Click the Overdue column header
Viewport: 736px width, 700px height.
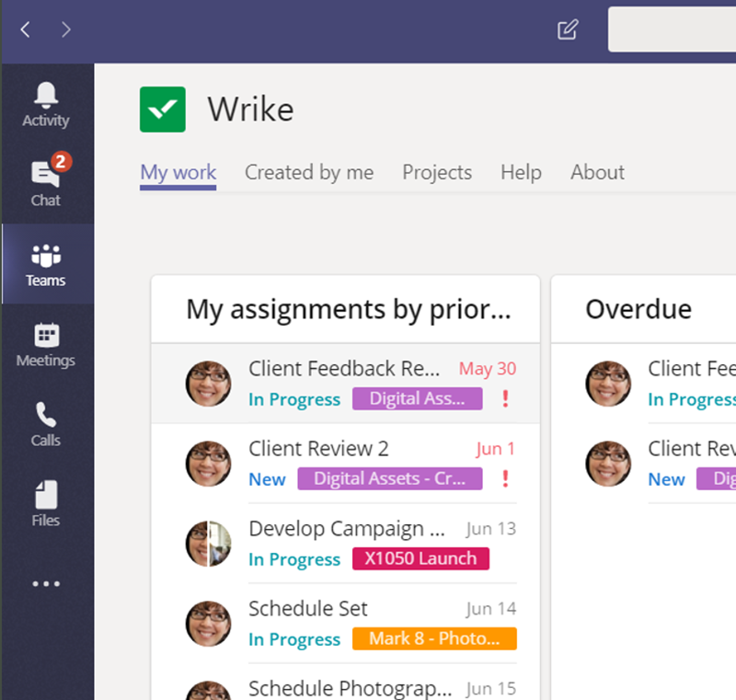point(638,310)
